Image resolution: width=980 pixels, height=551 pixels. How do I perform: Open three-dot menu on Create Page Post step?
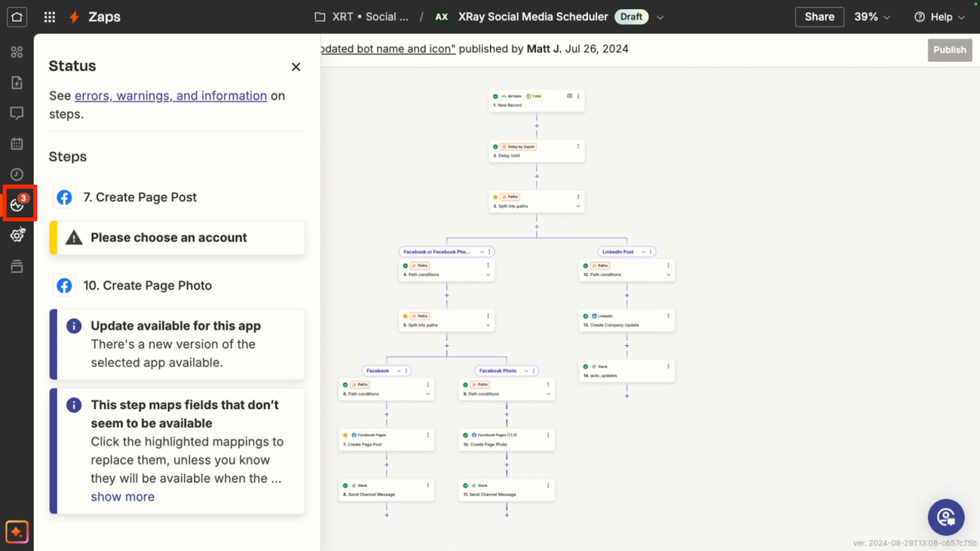(x=428, y=435)
